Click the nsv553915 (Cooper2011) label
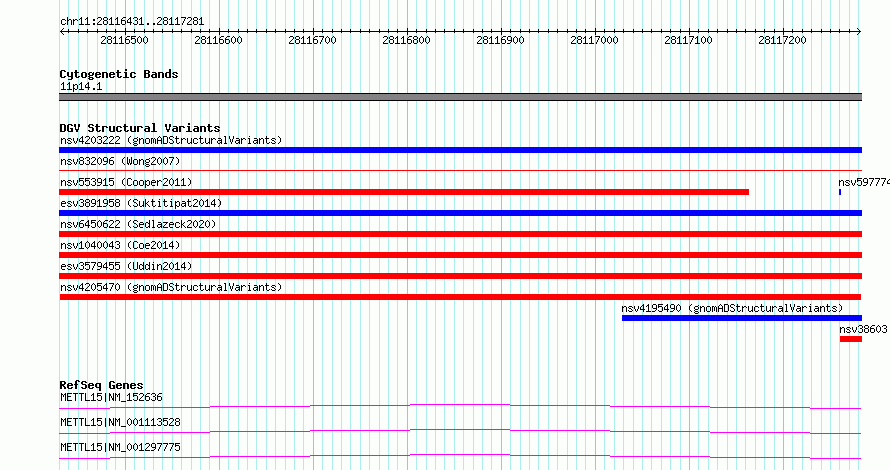Viewport: 890px width, 470px height. (x=126, y=182)
